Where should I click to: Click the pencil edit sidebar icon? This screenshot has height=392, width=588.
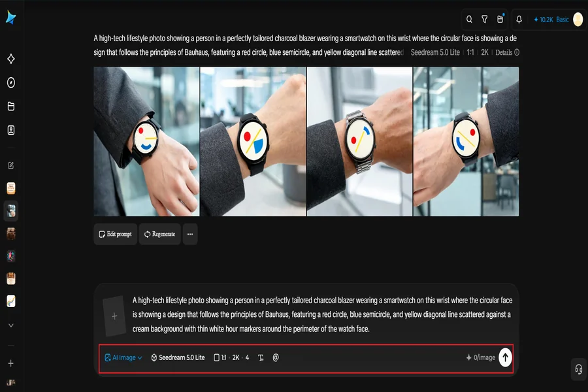[11, 165]
